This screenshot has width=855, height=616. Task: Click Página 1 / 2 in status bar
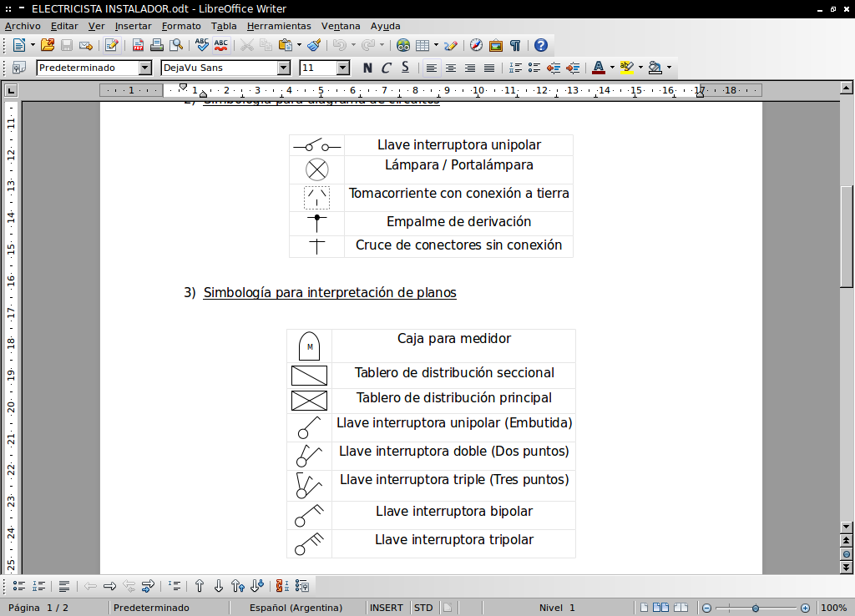[x=38, y=608]
